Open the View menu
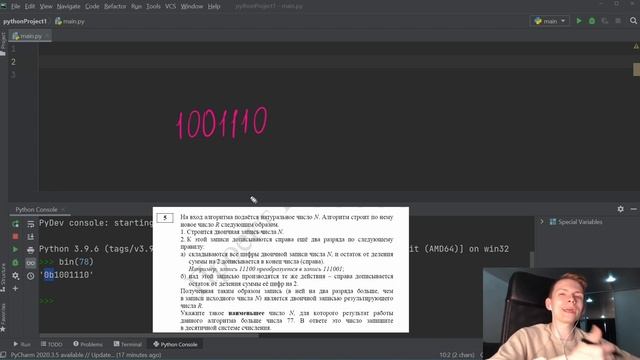640x360 pixels. pos(46,6)
